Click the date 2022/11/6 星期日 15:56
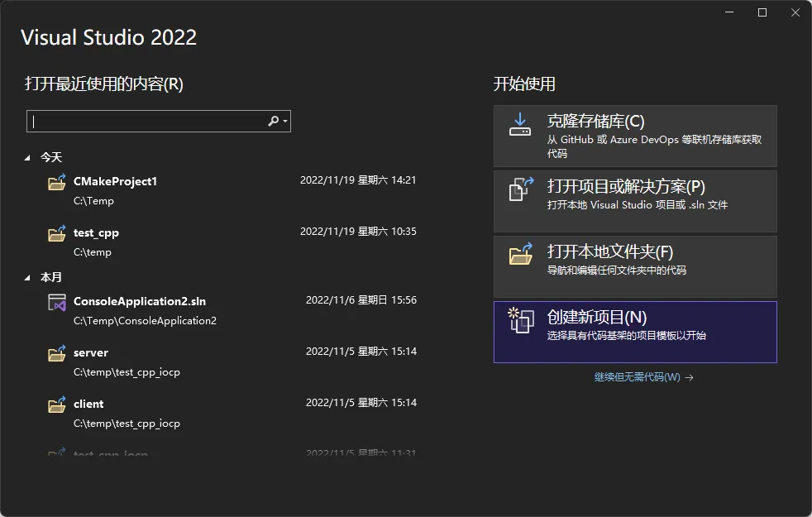 pos(361,300)
